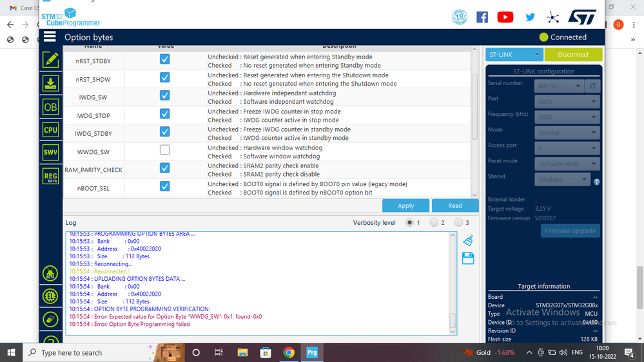The height and width of the screenshot is (362, 644).
Task: Click the Disconnect button
Action: 573,54
